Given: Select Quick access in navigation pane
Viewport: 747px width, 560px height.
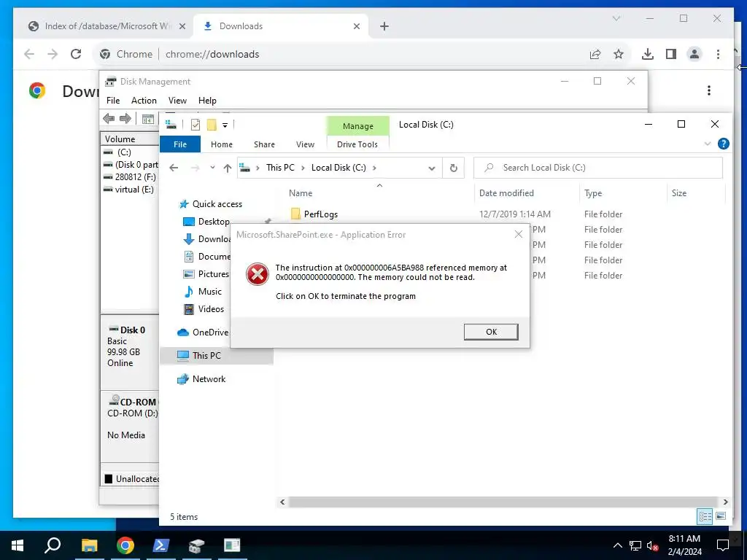Looking at the screenshot, I should pos(217,204).
